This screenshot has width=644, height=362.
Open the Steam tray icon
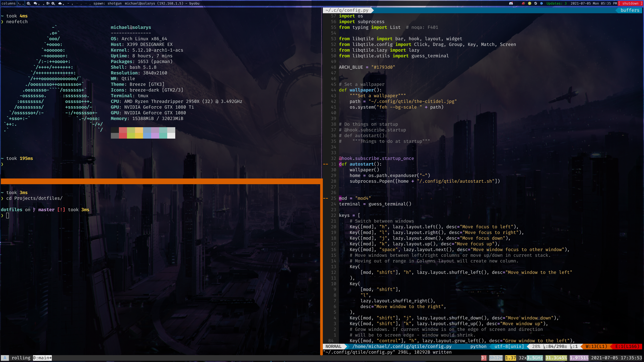coord(535,4)
